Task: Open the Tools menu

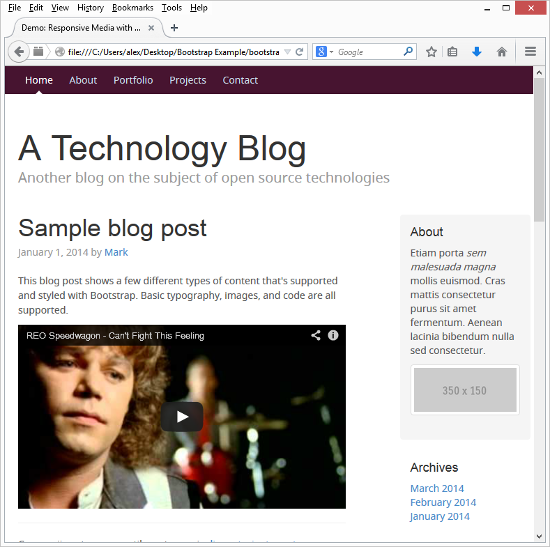Action: tap(172, 7)
